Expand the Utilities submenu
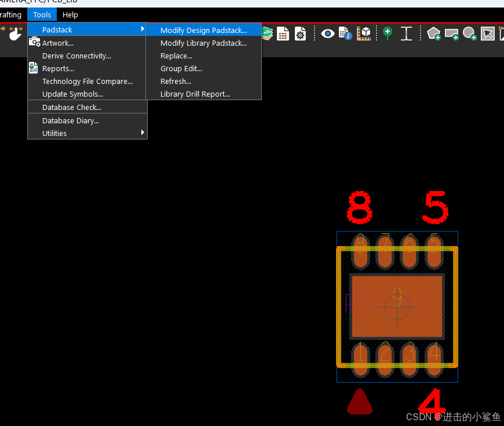This screenshot has width=504, height=426. point(87,133)
